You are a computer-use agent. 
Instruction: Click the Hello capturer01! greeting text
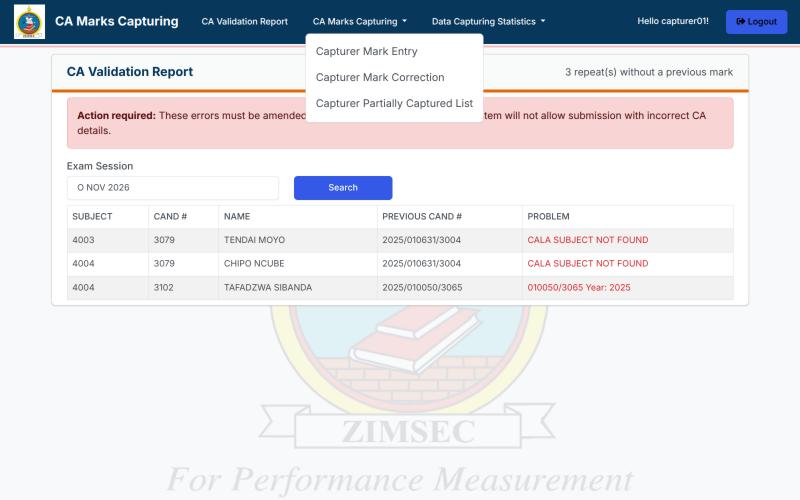pos(672,21)
